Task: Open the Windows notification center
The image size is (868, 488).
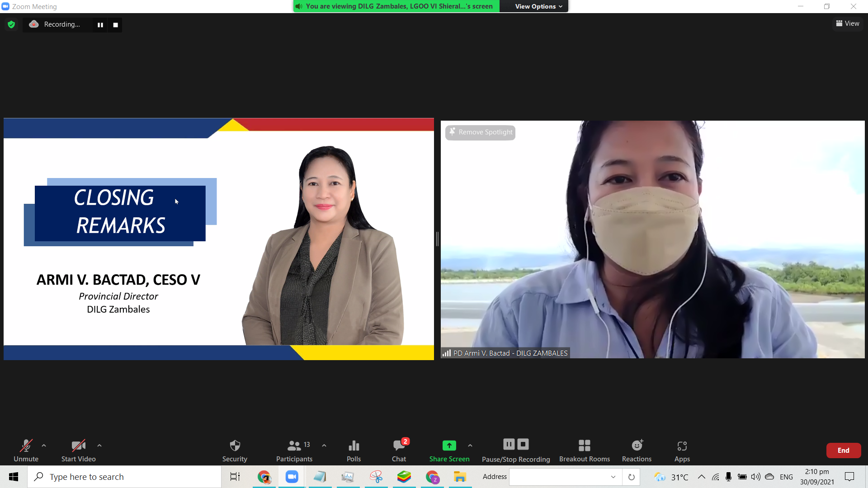Action: coord(849,477)
